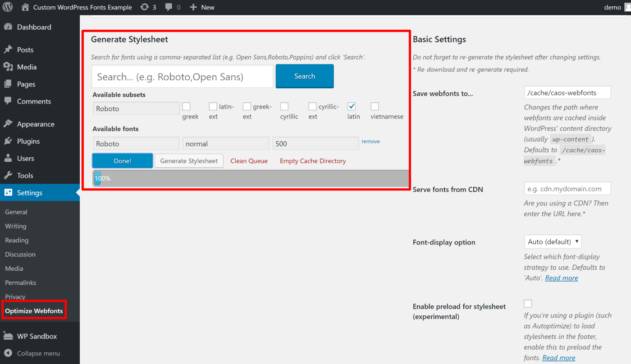Enable the greek subset checkbox
The image size is (631, 364).
[186, 106]
